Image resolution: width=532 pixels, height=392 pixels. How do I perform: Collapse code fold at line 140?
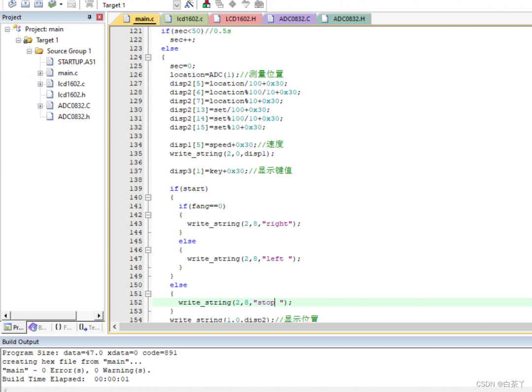pos(148,197)
